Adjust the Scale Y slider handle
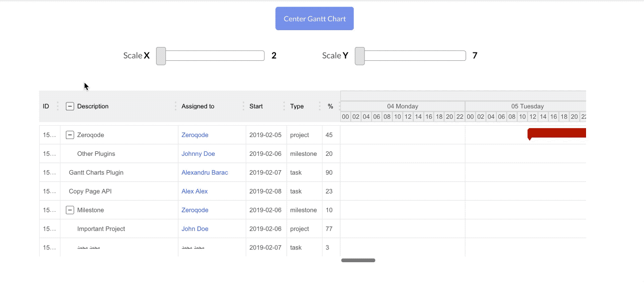The image size is (644, 283). click(x=360, y=56)
